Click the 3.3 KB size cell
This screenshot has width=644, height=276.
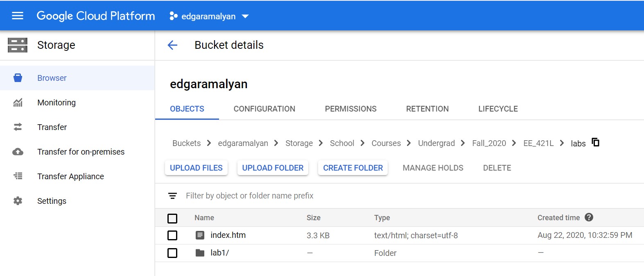pyautogui.click(x=318, y=235)
